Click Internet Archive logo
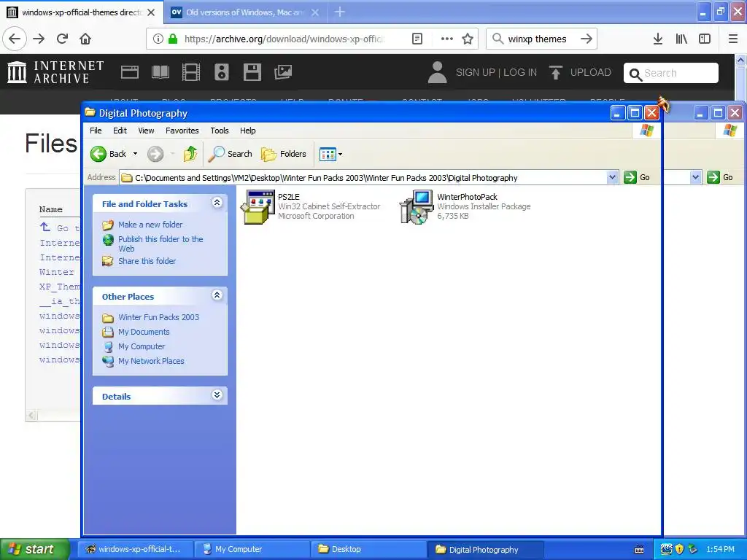Viewport: 747px width, 560px height. [x=55, y=72]
